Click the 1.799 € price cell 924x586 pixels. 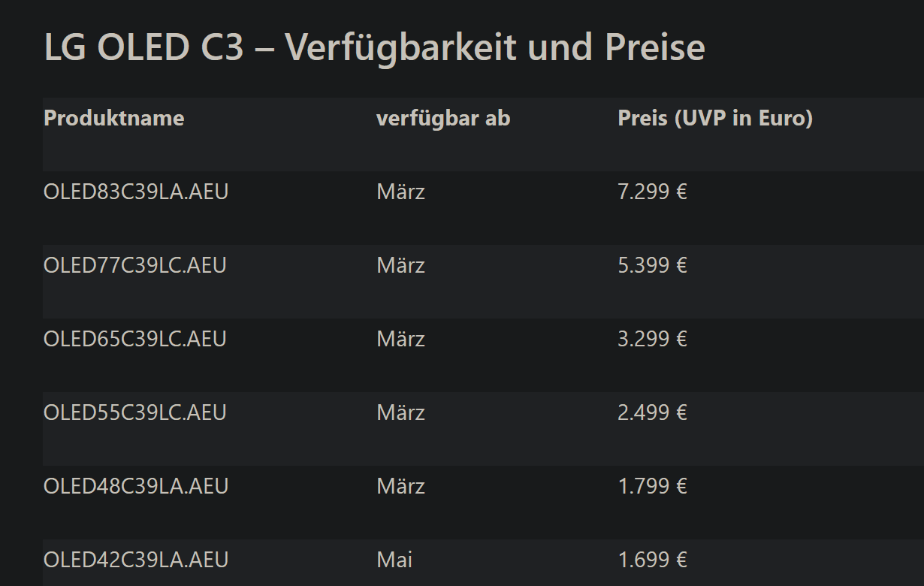click(652, 487)
